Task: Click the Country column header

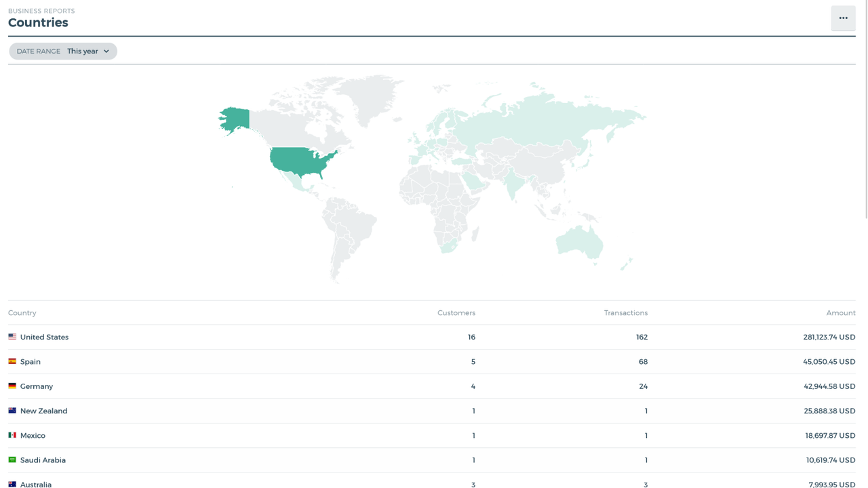Action: [22, 313]
